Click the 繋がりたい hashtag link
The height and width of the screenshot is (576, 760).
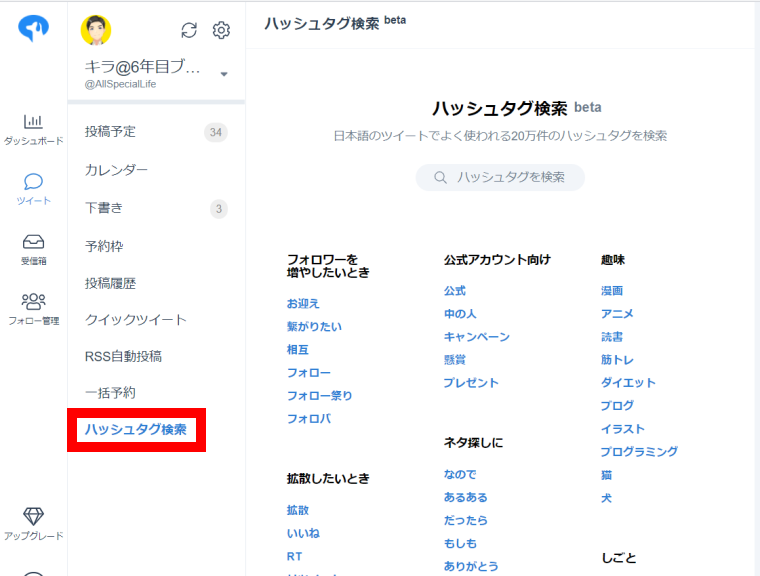(x=314, y=326)
